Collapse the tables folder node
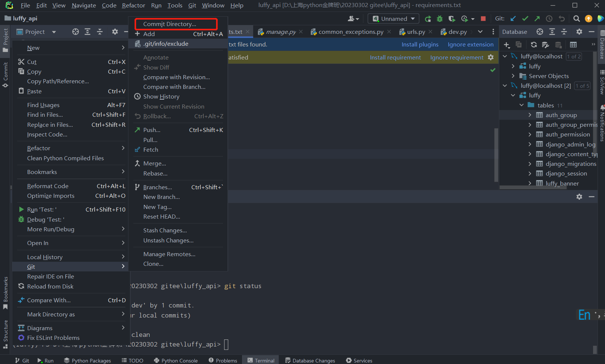 (x=522, y=105)
